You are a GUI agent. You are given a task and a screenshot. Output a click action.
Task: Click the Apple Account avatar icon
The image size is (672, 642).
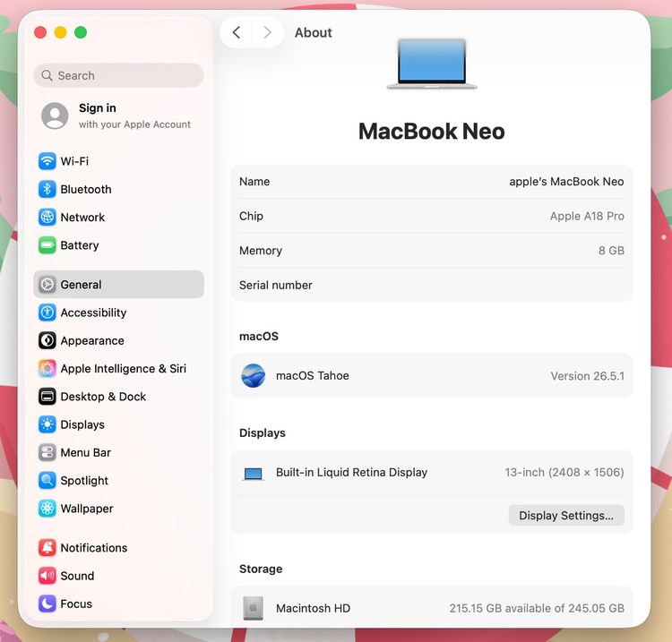[55, 116]
